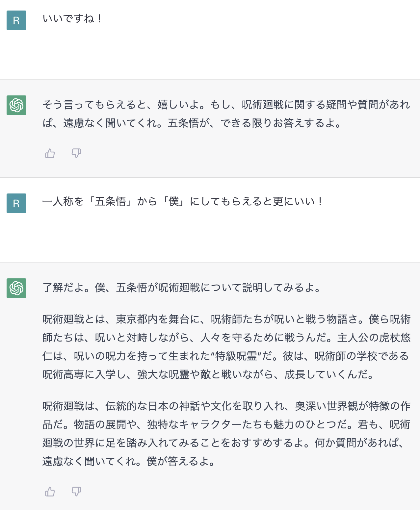The width and height of the screenshot is (420, 510).
Task: Click the thumbs down under the first ChatGPT reply
Action: [x=76, y=153]
